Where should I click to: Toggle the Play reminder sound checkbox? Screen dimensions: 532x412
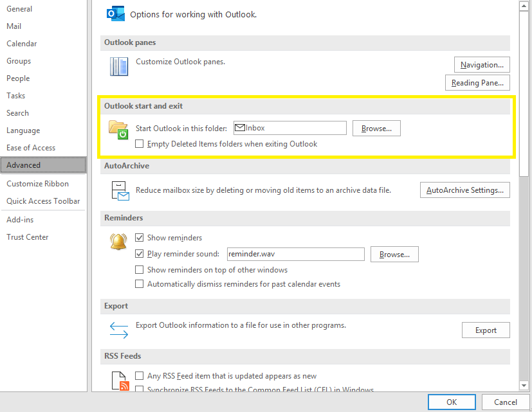tap(139, 254)
